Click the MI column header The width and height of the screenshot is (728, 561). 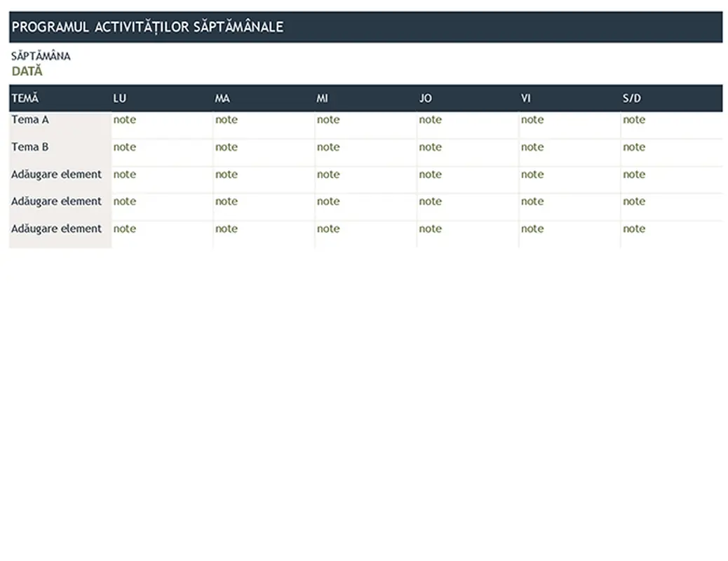pyautogui.click(x=322, y=98)
